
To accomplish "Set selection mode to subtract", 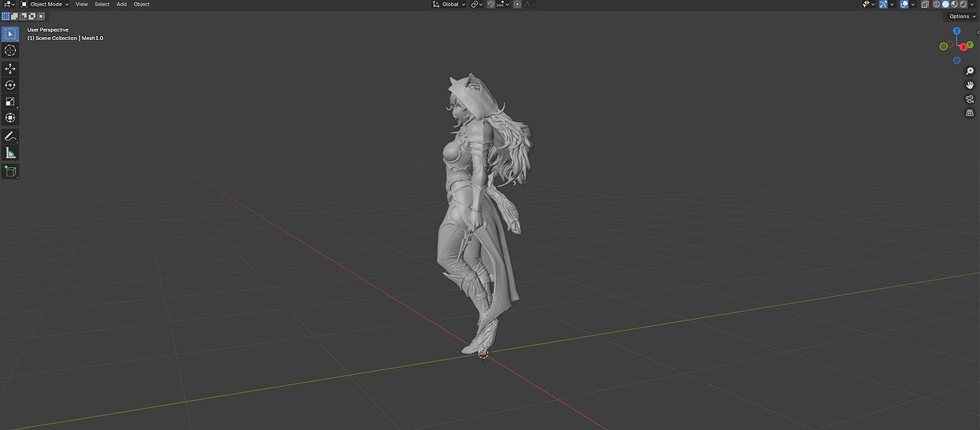I will 23,16.
